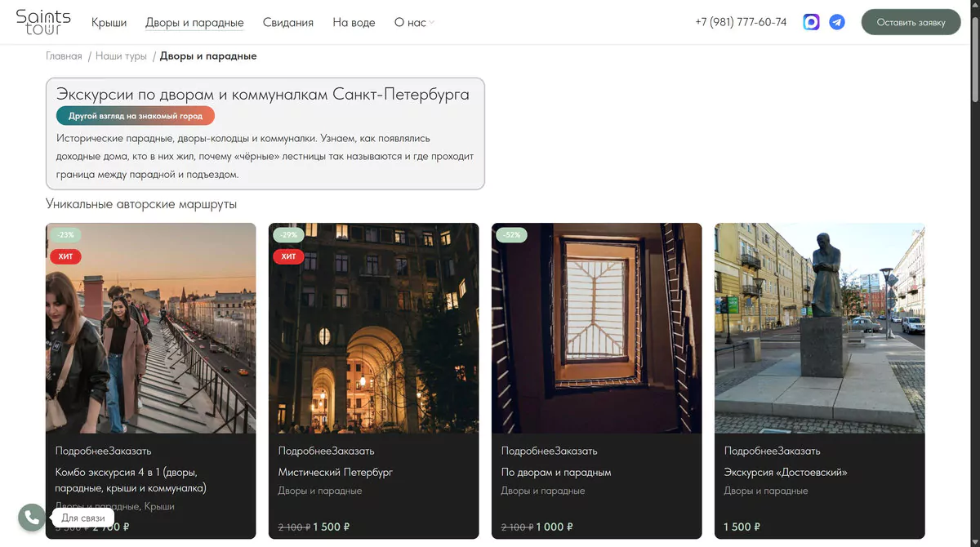Image resolution: width=980 pixels, height=547 pixels.
Task: Open the Крыши menu item
Action: click(x=109, y=23)
